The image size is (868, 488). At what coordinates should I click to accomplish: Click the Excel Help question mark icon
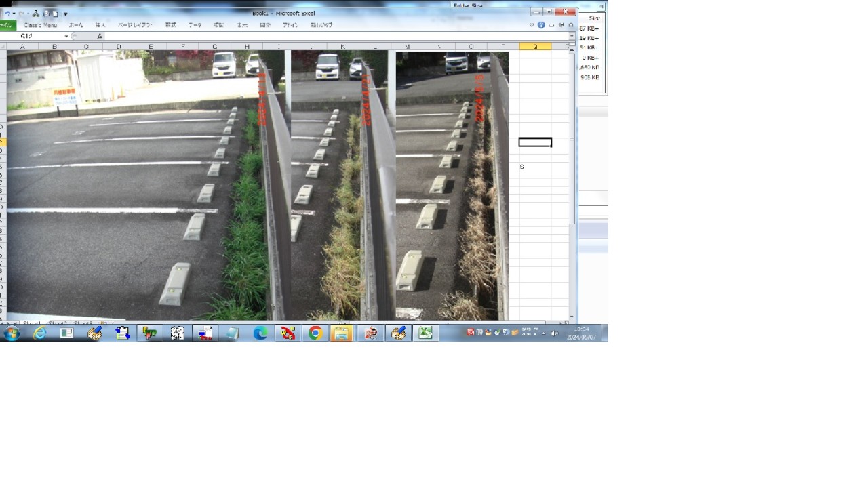pyautogui.click(x=541, y=25)
